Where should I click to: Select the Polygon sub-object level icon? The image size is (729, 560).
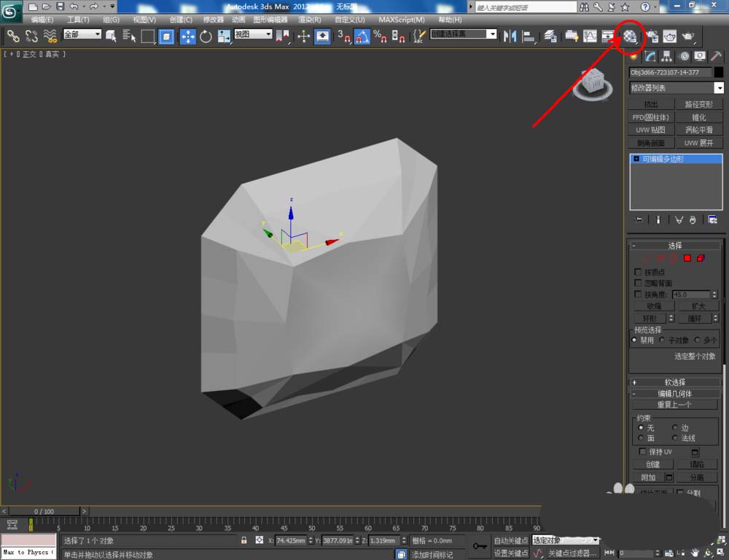687,258
